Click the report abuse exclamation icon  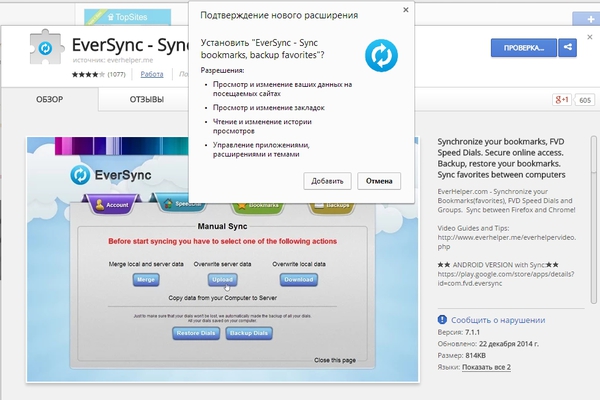443,321
